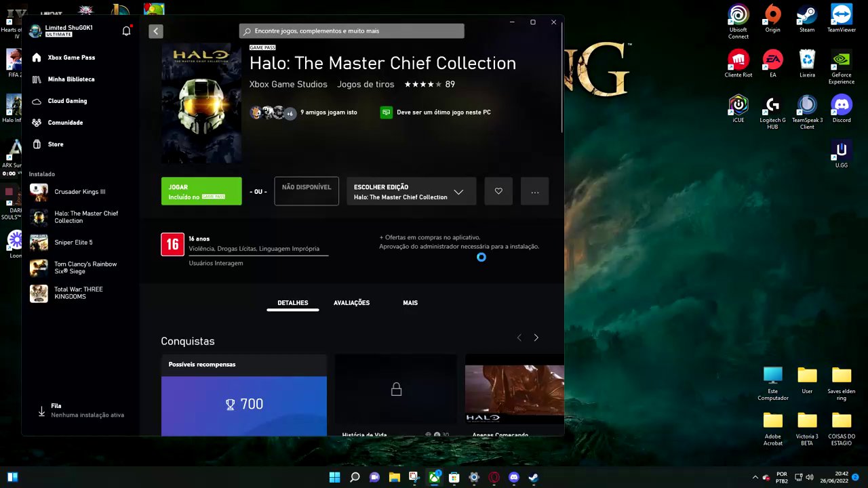Show next achievements with right arrow
The height and width of the screenshot is (488, 868).
click(x=536, y=338)
